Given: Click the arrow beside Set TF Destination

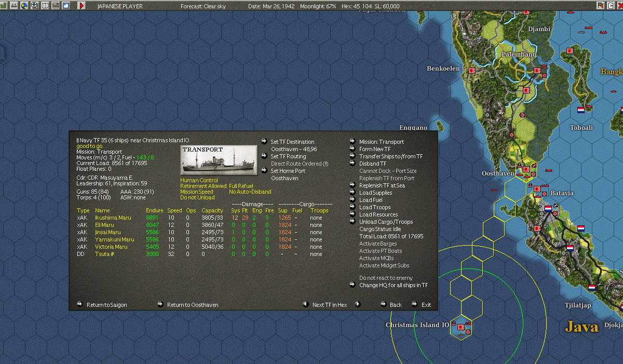Looking at the screenshot, I should (264, 141).
